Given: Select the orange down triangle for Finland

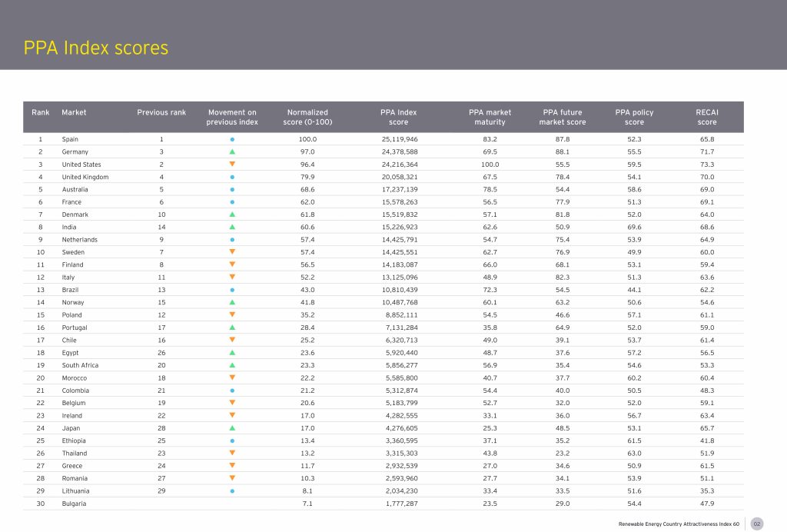Looking at the screenshot, I should pos(232,264).
